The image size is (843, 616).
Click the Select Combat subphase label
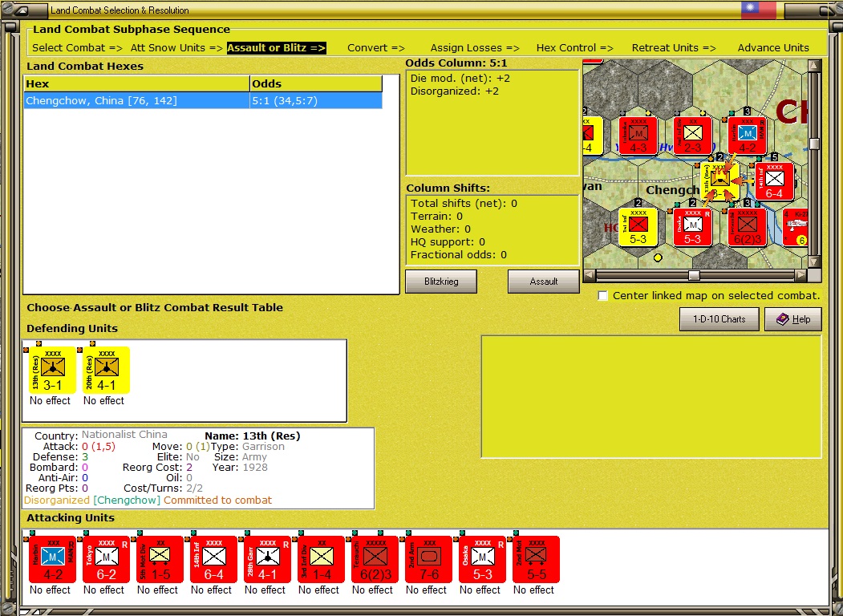click(x=78, y=48)
